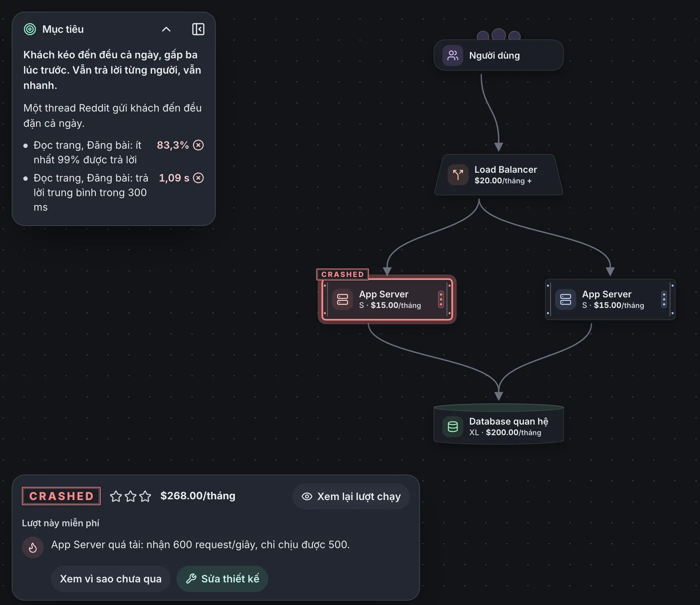Click the target icon beside Mục tiêu
This screenshot has height=605, width=700.
click(x=30, y=29)
